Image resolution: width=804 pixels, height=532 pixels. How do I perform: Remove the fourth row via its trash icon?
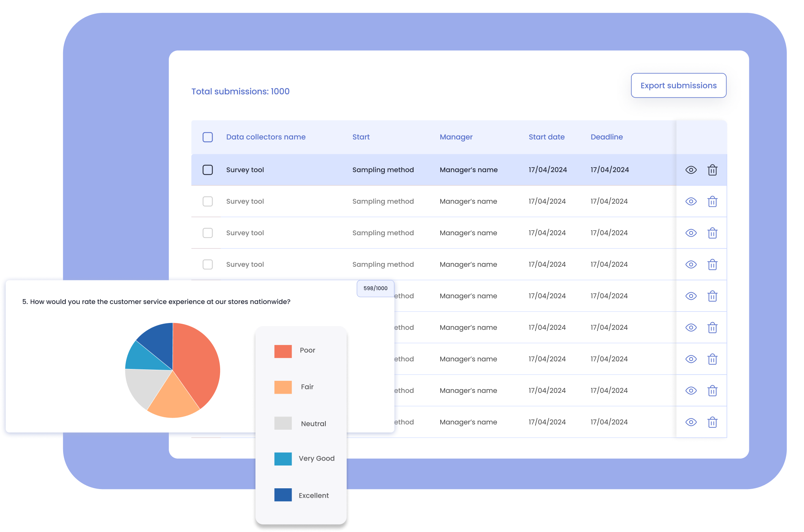click(712, 264)
